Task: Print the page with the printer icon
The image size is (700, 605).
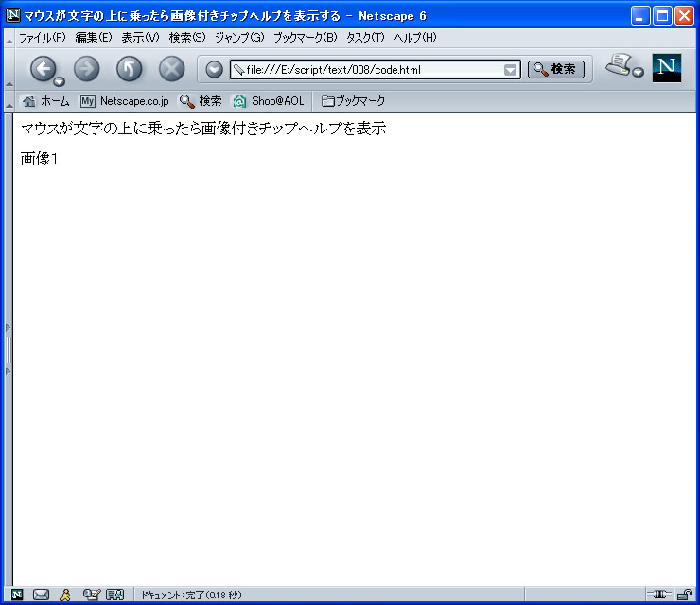Action: tap(620, 65)
